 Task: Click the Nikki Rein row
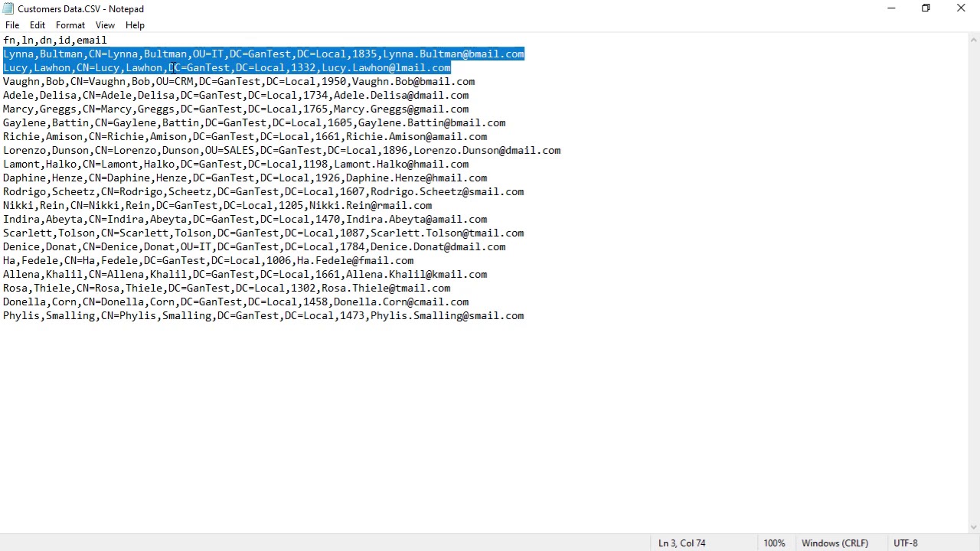click(x=217, y=205)
